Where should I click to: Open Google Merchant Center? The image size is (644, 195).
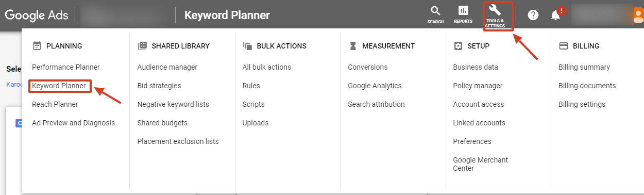coord(481,164)
